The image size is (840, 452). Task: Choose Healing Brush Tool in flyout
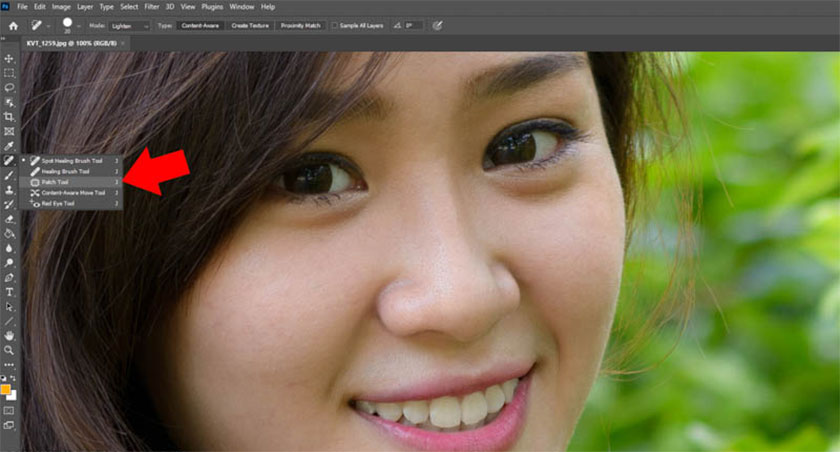tap(71, 171)
